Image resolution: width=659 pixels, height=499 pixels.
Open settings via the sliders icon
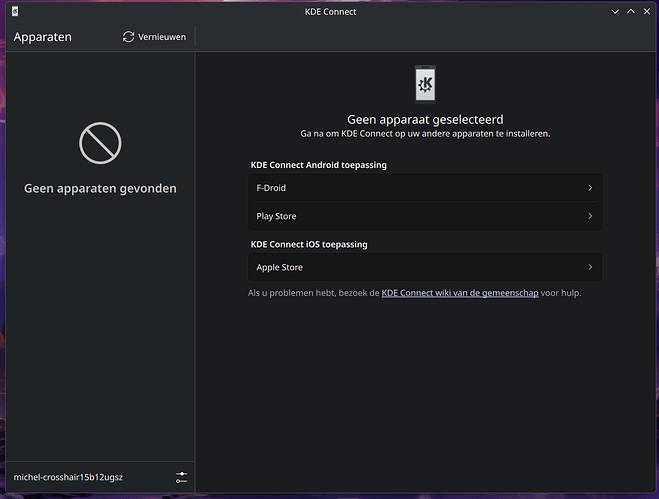coord(182,477)
